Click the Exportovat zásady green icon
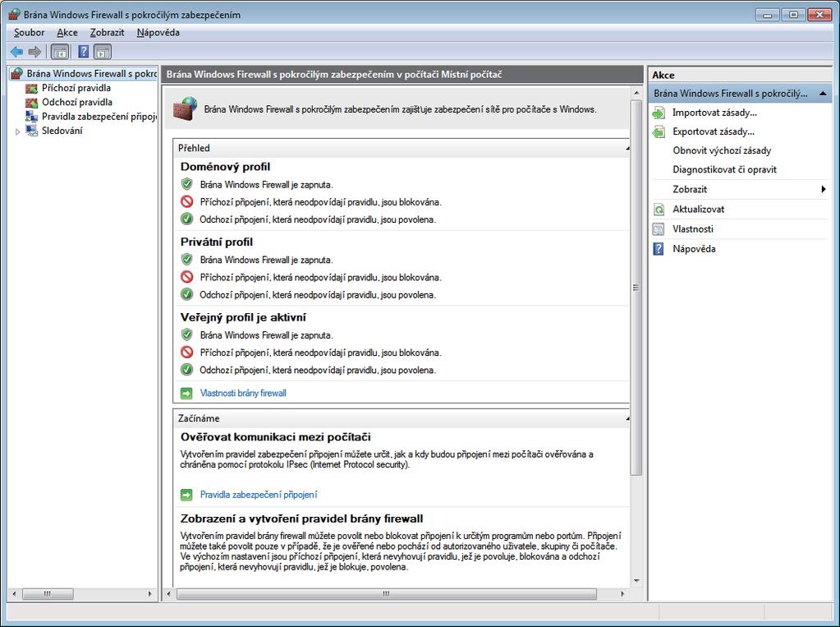This screenshot has width=840, height=627. (x=659, y=132)
